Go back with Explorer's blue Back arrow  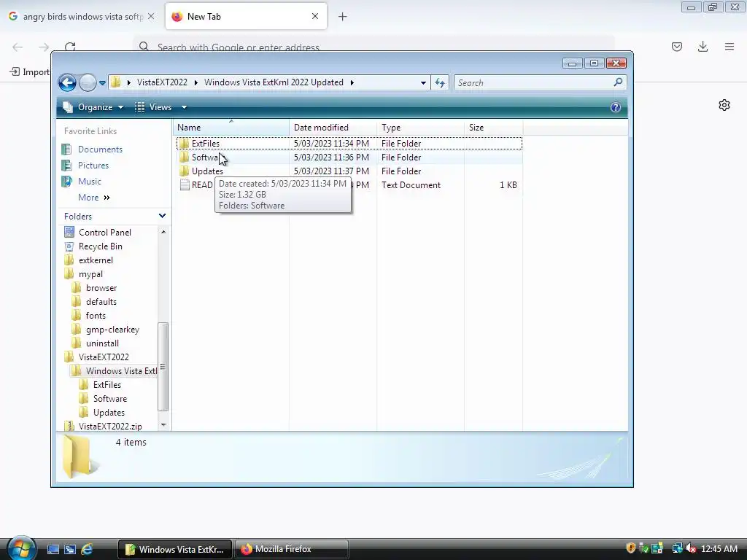point(67,83)
